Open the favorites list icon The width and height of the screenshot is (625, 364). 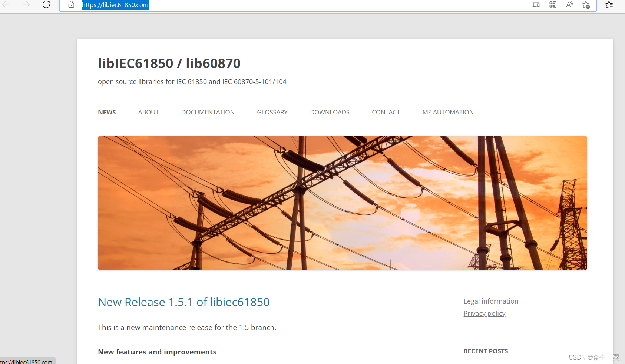coord(609,5)
